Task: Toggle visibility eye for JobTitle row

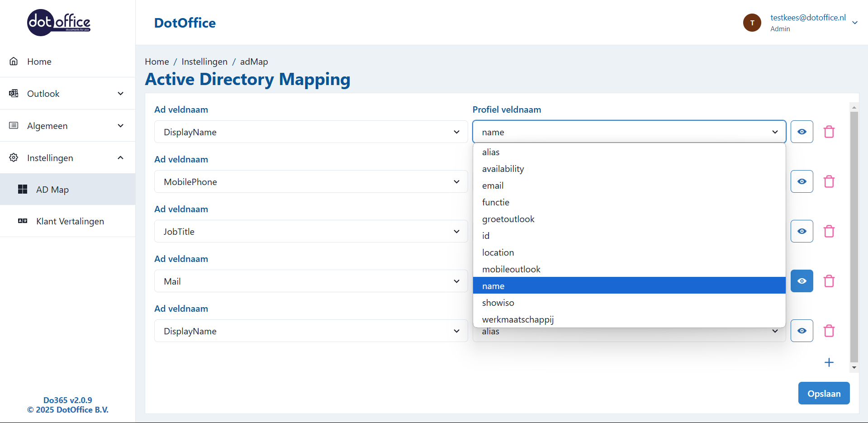Action: (802, 231)
